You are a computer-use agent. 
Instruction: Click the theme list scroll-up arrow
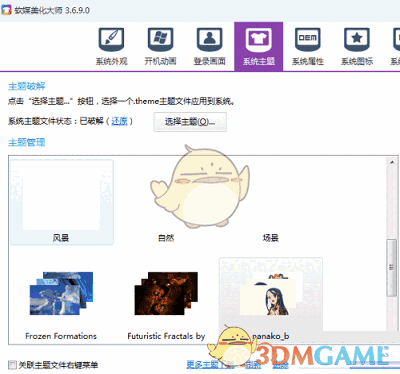[392, 162]
